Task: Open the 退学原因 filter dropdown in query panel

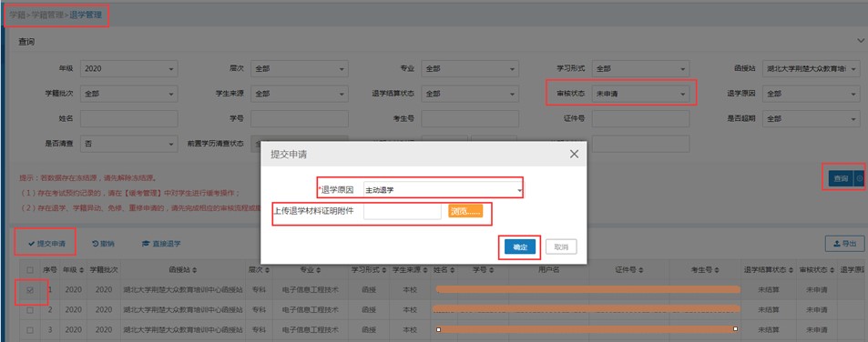Action: [811, 94]
